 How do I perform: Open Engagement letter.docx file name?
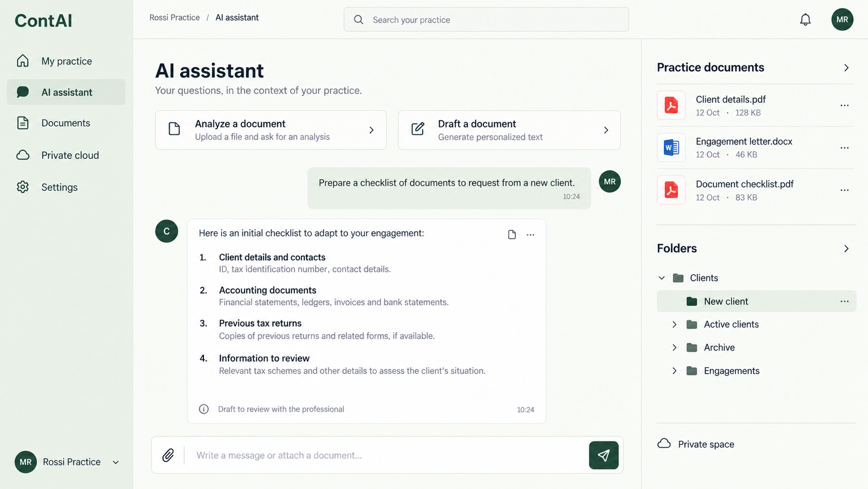pyautogui.click(x=744, y=141)
